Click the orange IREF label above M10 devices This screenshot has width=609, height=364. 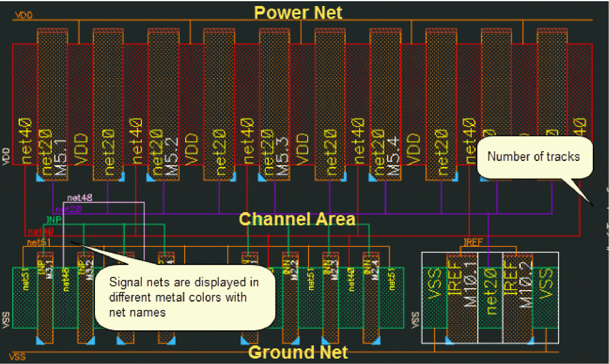coord(473,242)
